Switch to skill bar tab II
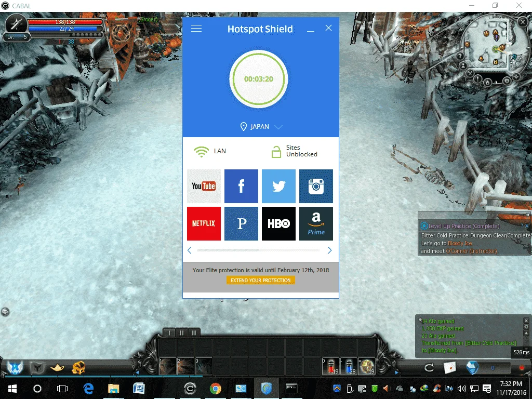 181,333
